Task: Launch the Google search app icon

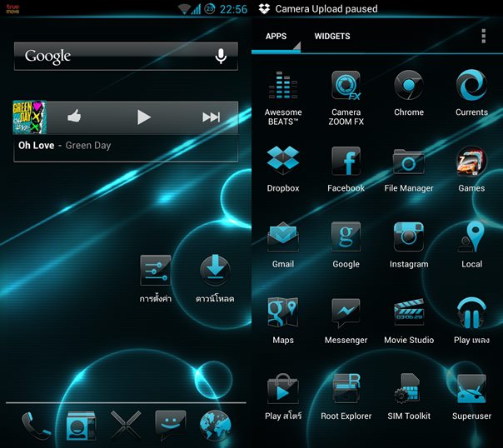Action: tap(346, 236)
